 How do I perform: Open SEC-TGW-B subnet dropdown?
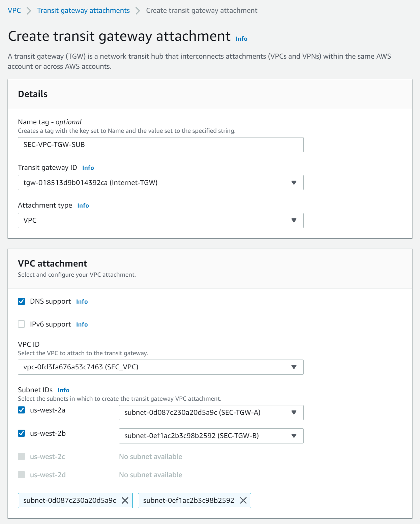pos(211,436)
